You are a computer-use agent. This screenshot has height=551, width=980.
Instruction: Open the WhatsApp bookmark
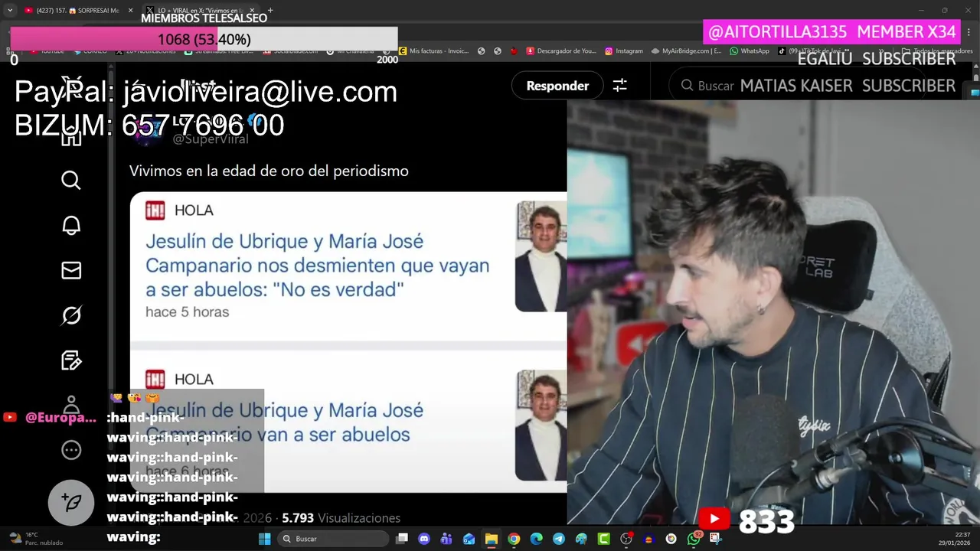point(750,51)
